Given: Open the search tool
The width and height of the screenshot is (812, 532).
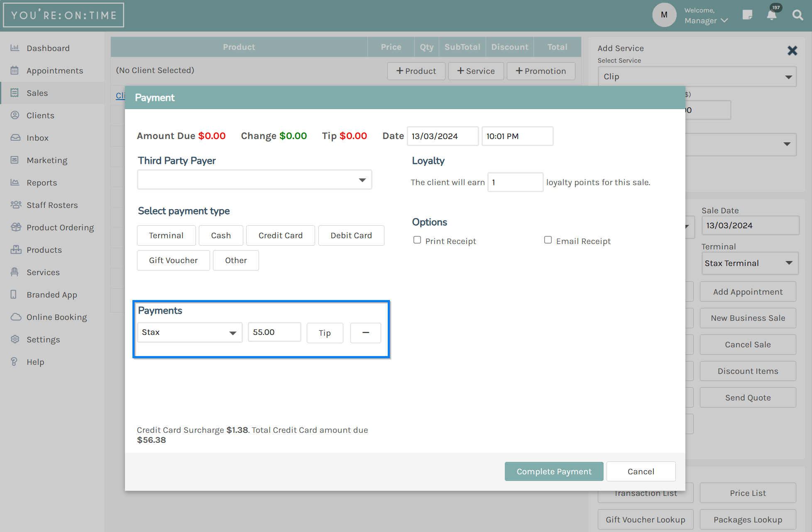Looking at the screenshot, I should (797, 15).
